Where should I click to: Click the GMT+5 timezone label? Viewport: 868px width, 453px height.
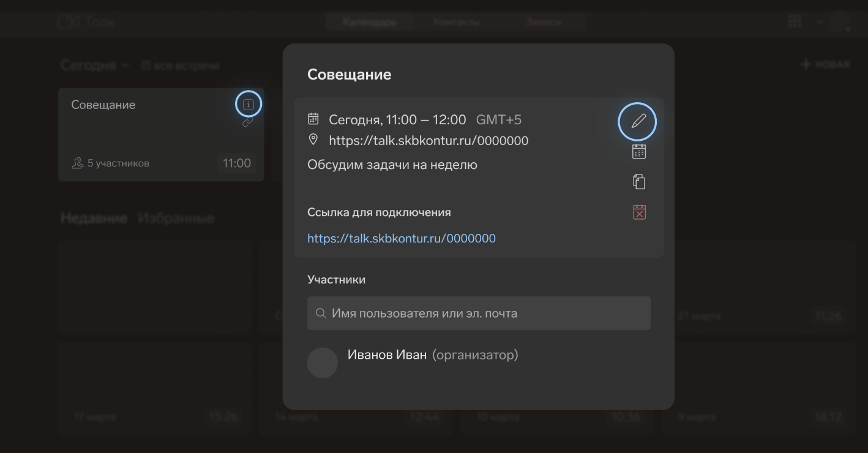[499, 120]
